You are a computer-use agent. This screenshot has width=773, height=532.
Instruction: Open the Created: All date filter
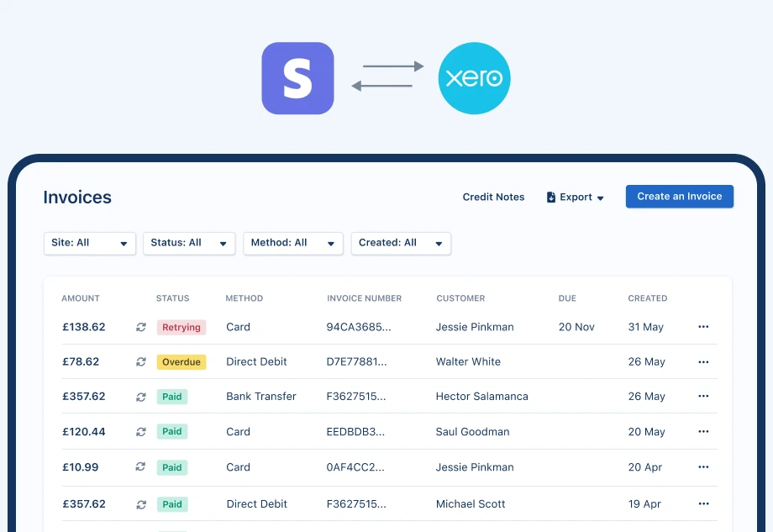coord(401,243)
